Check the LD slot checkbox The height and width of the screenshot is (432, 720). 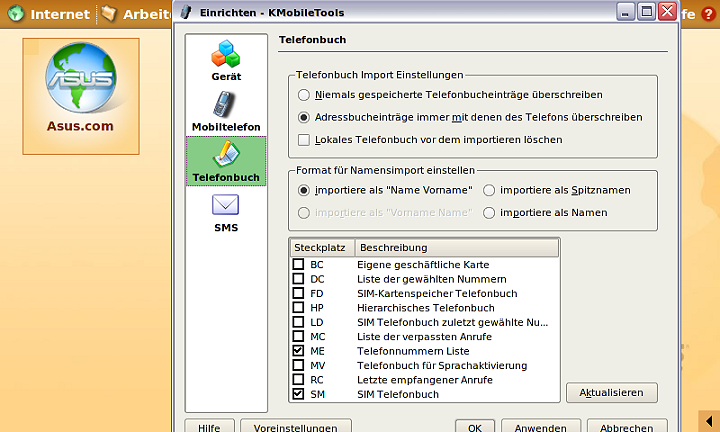pyautogui.click(x=298, y=322)
